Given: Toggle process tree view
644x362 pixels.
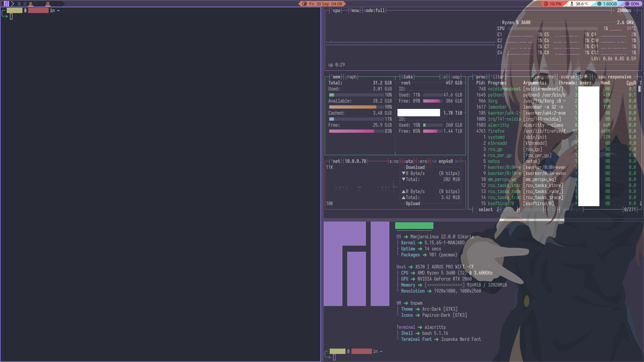Looking at the screenshot, I should click(x=584, y=77).
